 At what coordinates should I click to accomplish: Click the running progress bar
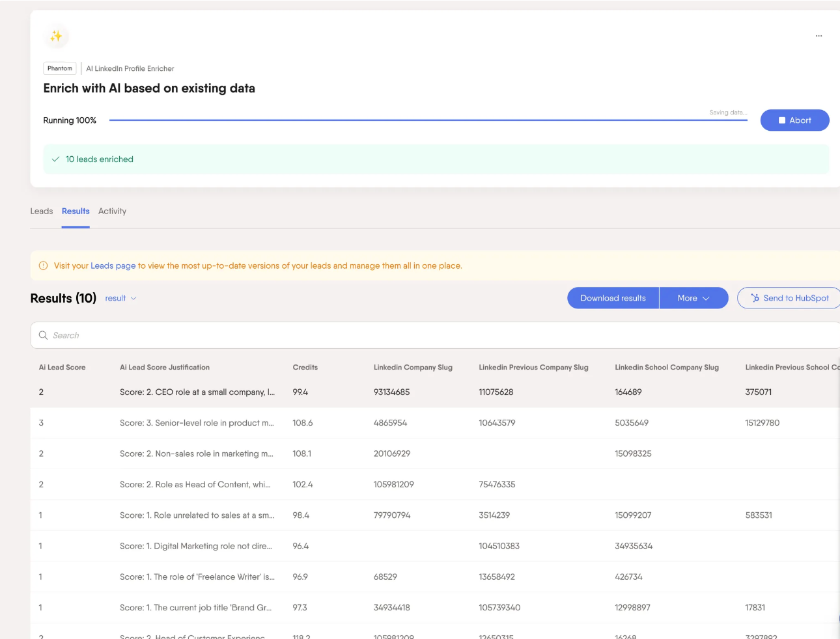click(x=428, y=120)
